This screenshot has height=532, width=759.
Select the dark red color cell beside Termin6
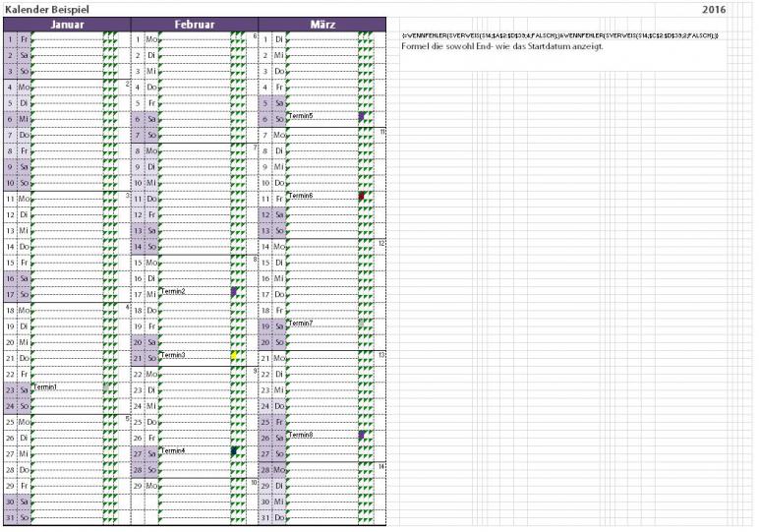362,197
